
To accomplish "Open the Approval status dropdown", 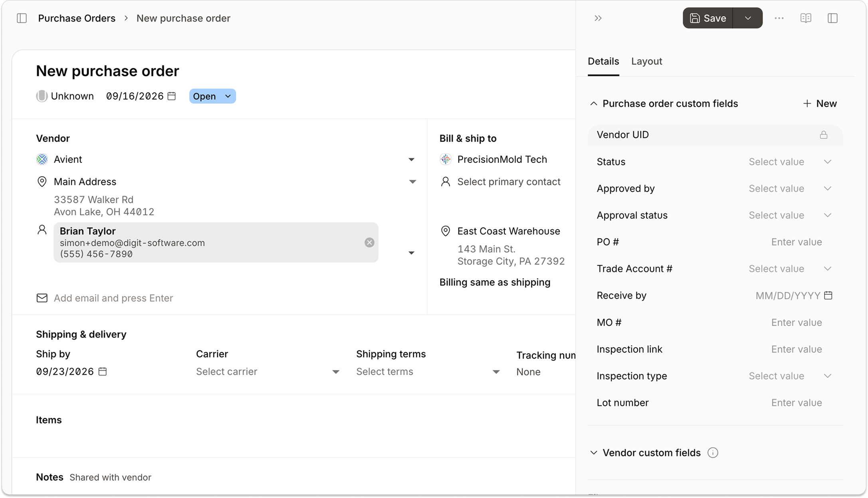I will (x=790, y=215).
